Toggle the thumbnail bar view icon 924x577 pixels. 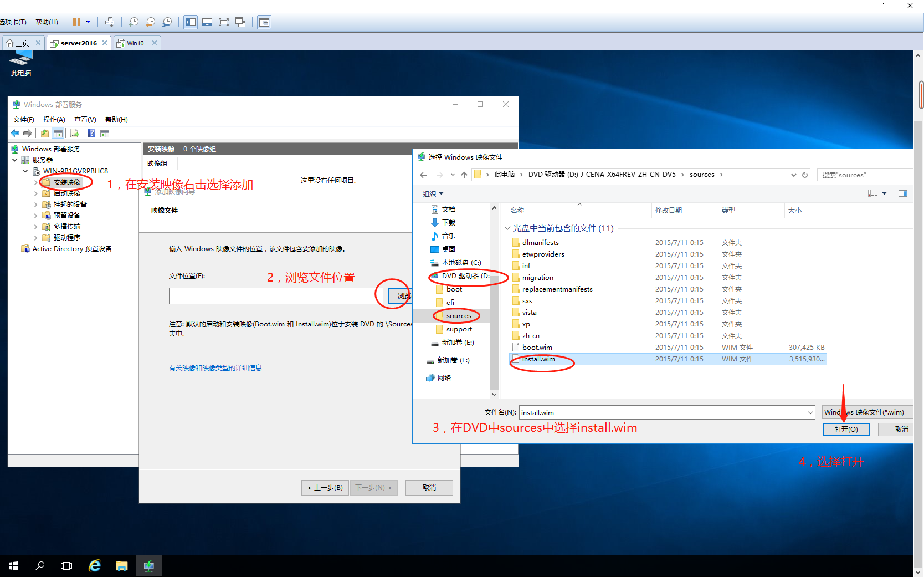(x=207, y=22)
